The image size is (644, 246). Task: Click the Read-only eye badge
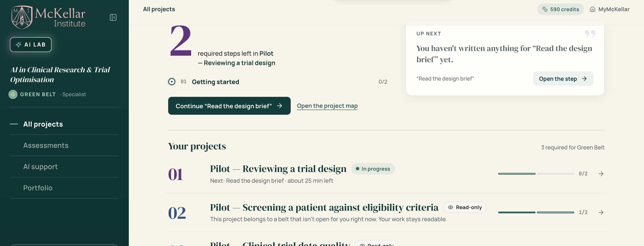point(464,207)
